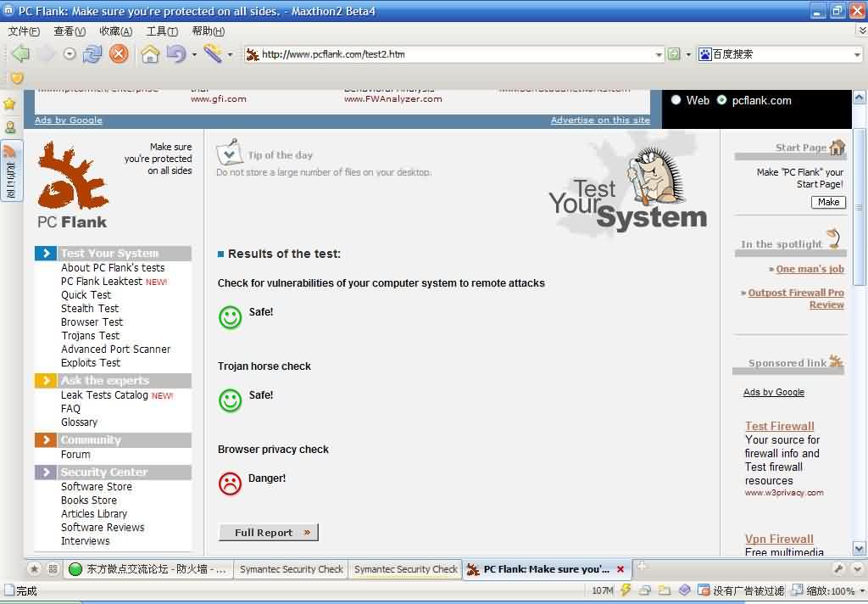Click the Baidu paw search engine icon

(x=705, y=54)
